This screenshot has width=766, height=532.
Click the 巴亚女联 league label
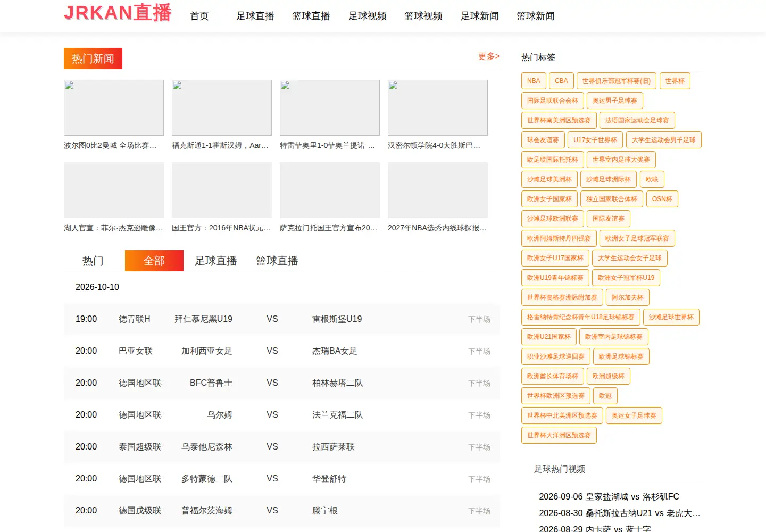pos(136,351)
